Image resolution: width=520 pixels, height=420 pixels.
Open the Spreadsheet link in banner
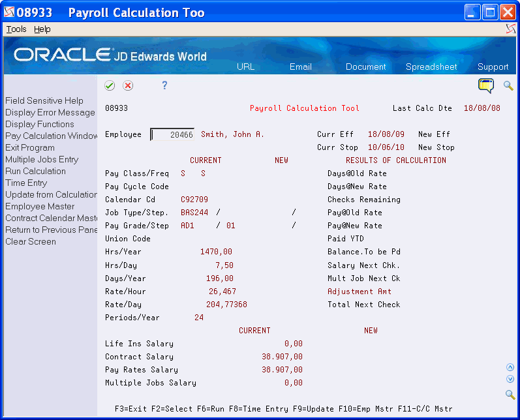pyautogui.click(x=431, y=67)
